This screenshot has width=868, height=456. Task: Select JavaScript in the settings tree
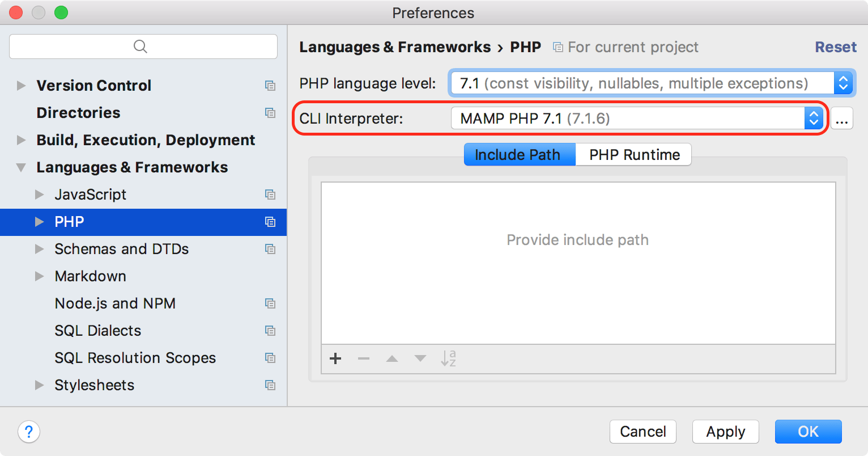tap(143, 195)
